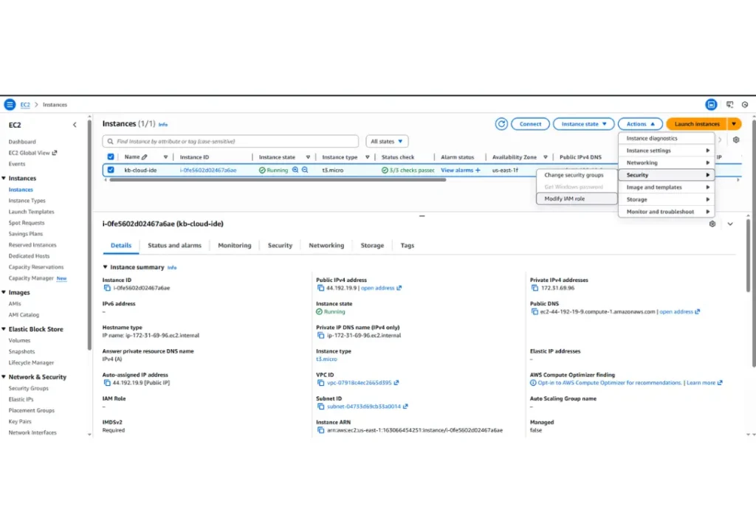756x532 pixels.
Task: Click the Launch instances button
Action: [696, 124]
